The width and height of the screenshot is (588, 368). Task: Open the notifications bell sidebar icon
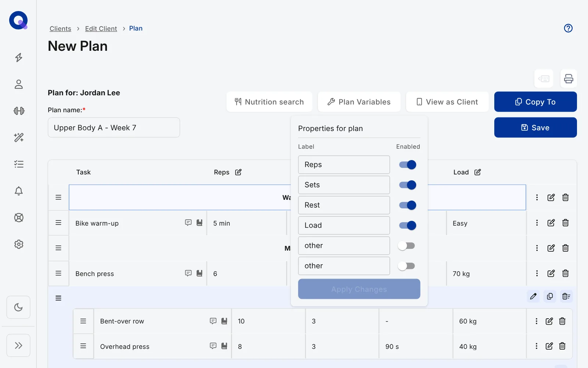pyautogui.click(x=19, y=191)
